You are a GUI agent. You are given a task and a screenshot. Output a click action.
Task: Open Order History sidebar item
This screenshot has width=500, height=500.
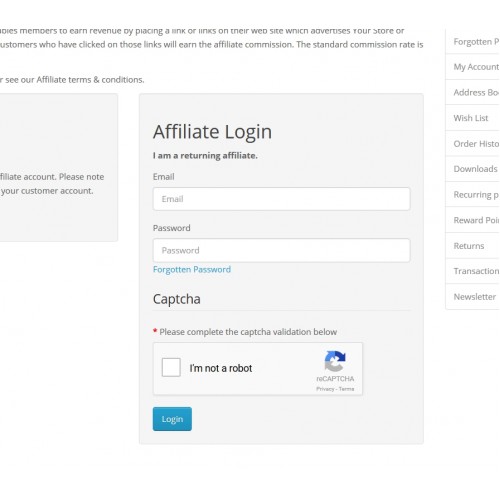(472, 144)
